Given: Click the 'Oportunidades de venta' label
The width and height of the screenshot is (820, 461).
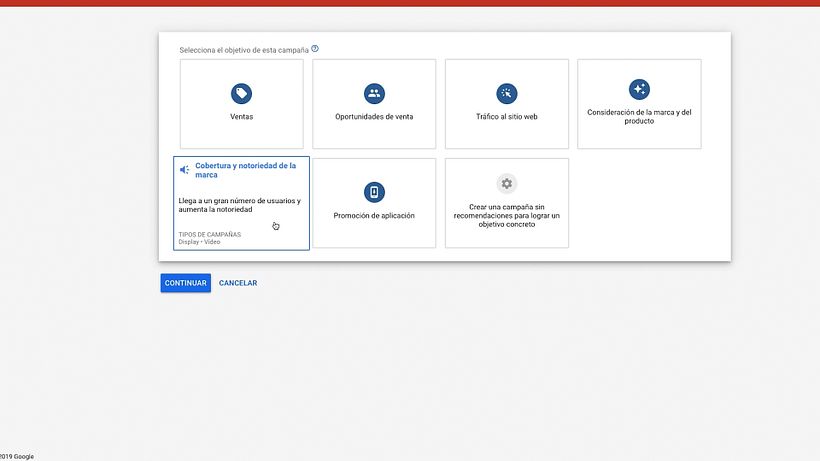Looking at the screenshot, I should (x=374, y=117).
